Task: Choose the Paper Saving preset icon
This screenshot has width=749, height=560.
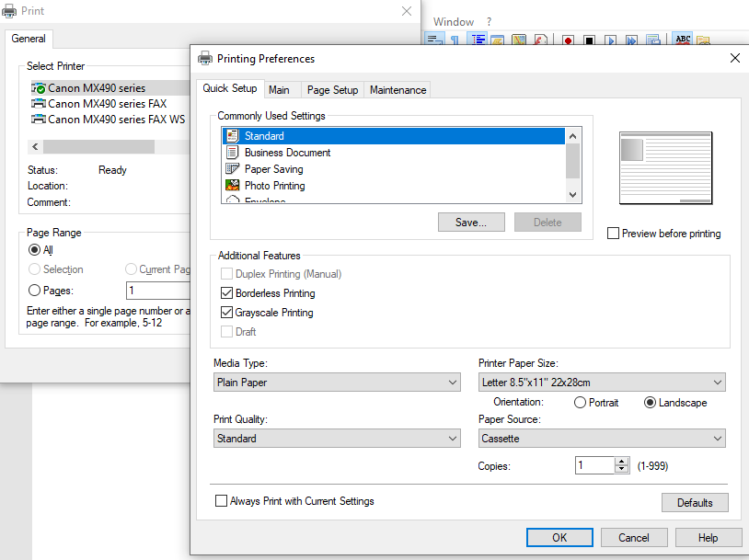Action: pyautogui.click(x=232, y=169)
